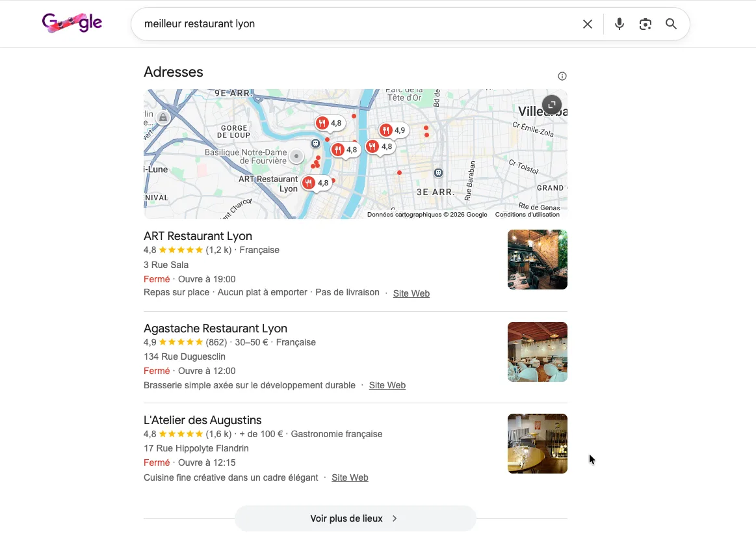Click the Google doodle logo
Viewport: 756px width, 549px height.
click(72, 23)
